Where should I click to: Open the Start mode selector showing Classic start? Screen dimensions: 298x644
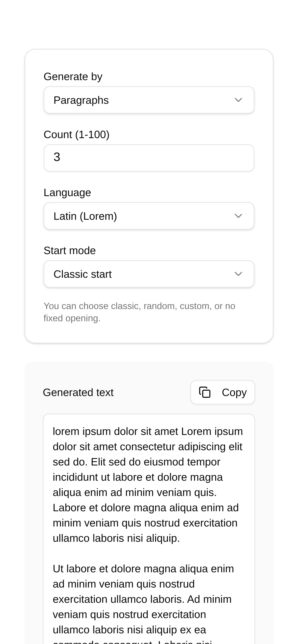point(149,274)
